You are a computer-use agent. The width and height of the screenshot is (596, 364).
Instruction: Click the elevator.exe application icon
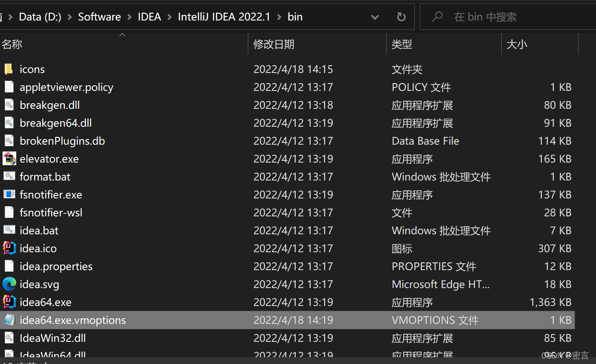(x=9, y=159)
